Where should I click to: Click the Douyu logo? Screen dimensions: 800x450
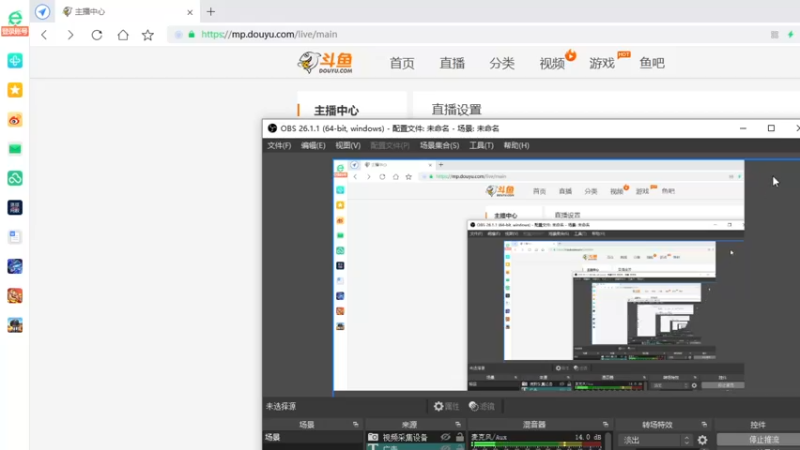pos(325,63)
